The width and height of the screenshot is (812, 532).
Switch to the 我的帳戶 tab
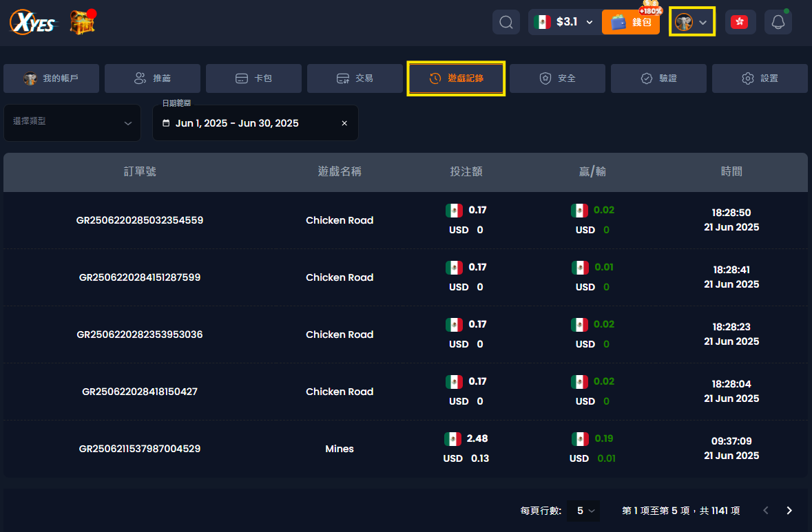pyautogui.click(x=52, y=78)
